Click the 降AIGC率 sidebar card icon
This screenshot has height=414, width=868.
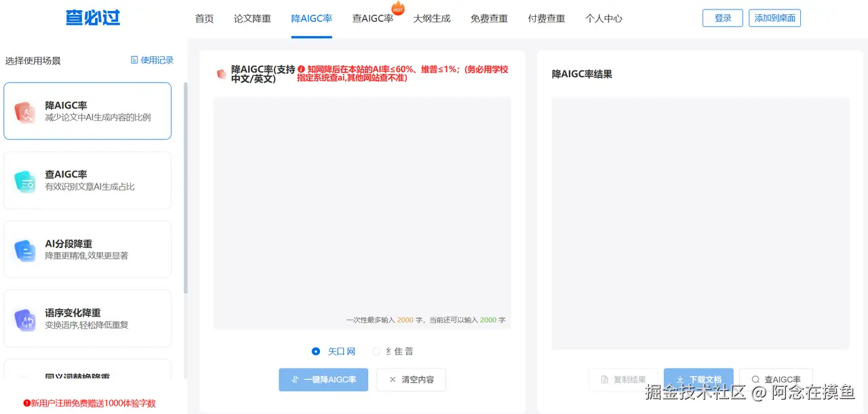pyautogui.click(x=25, y=112)
